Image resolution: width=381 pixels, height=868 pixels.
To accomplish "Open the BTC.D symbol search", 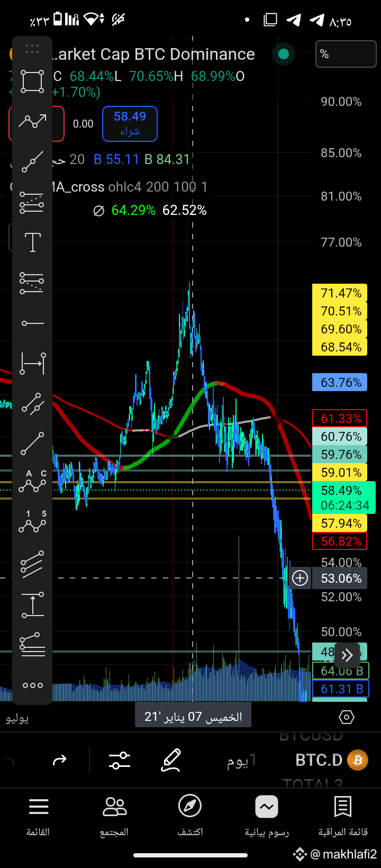I will click(x=319, y=760).
